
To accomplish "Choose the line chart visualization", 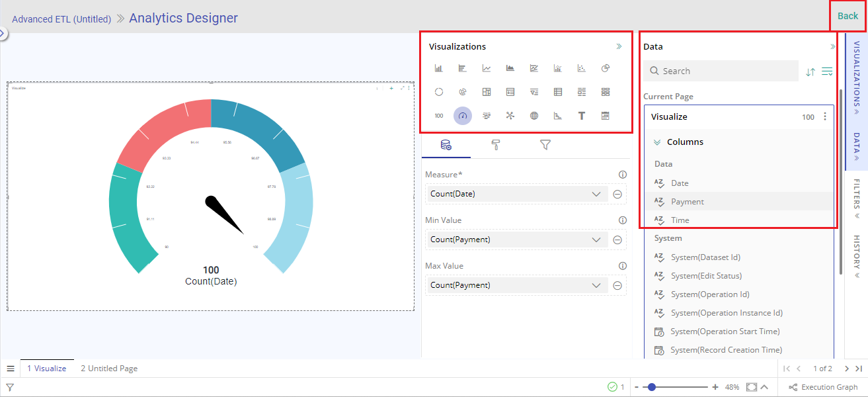I will (487, 68).
